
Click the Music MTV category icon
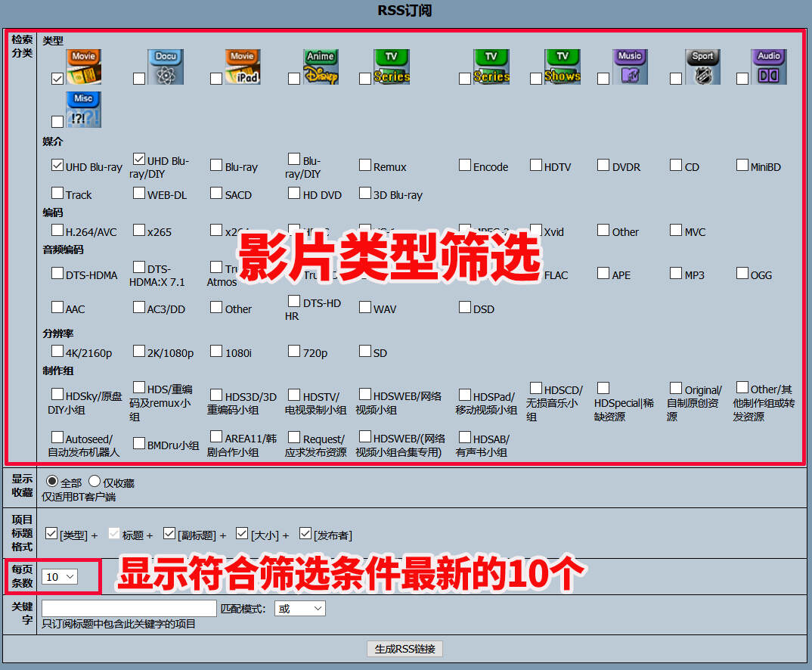click(x=630, y=67)
